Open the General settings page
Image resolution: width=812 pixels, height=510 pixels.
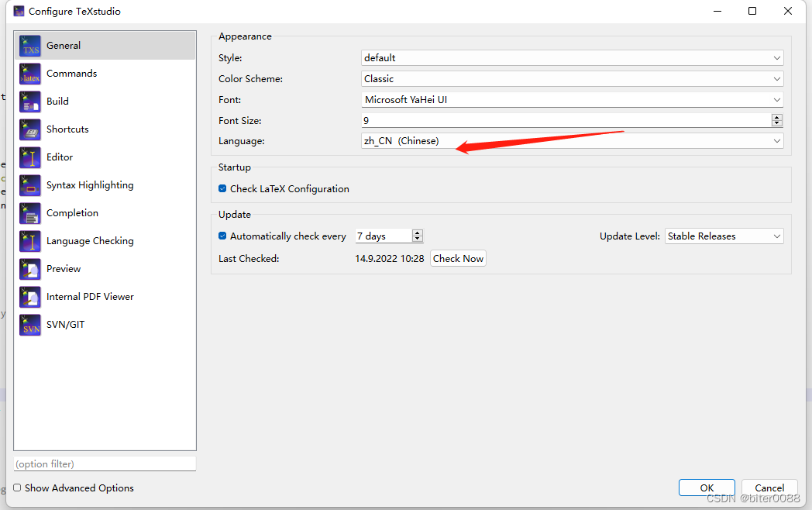click(x=105, y=46)
